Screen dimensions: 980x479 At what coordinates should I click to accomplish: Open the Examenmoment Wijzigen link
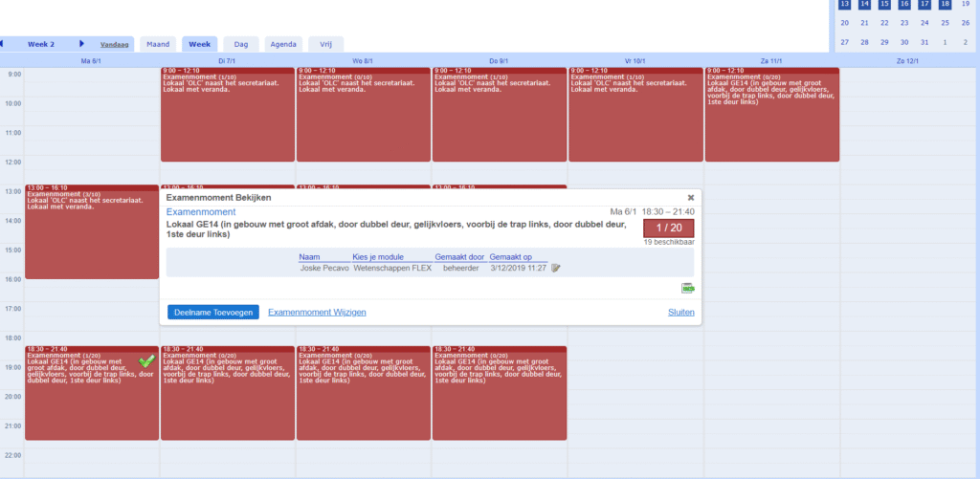pos(317,313)
